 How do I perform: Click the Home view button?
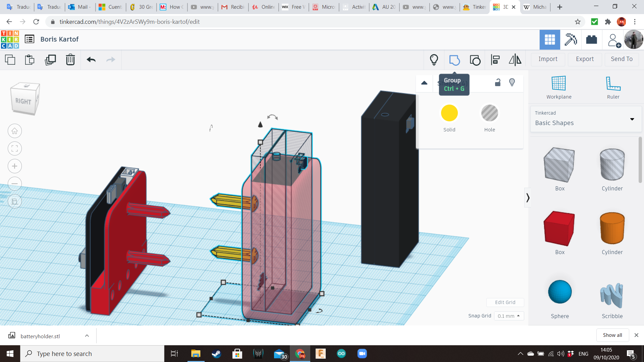(x=15, y=131)
